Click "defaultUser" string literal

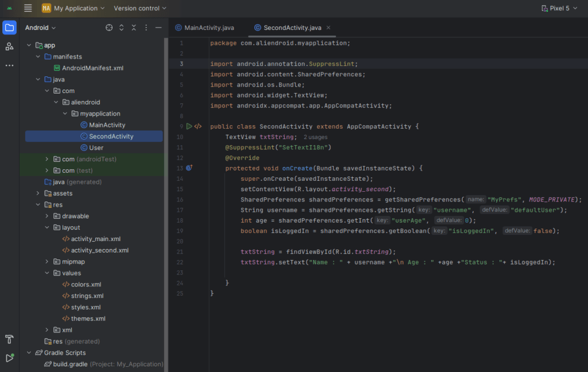coord(536,210)
